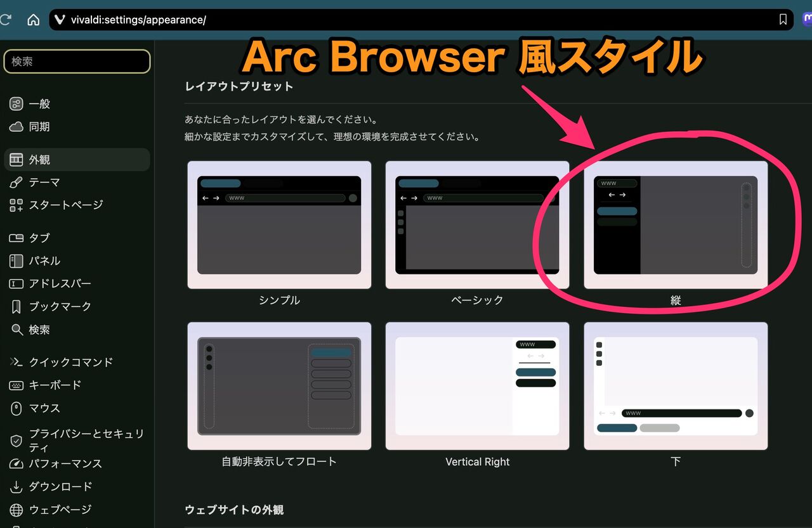Click the 外観 layout icon

[16, 160]
